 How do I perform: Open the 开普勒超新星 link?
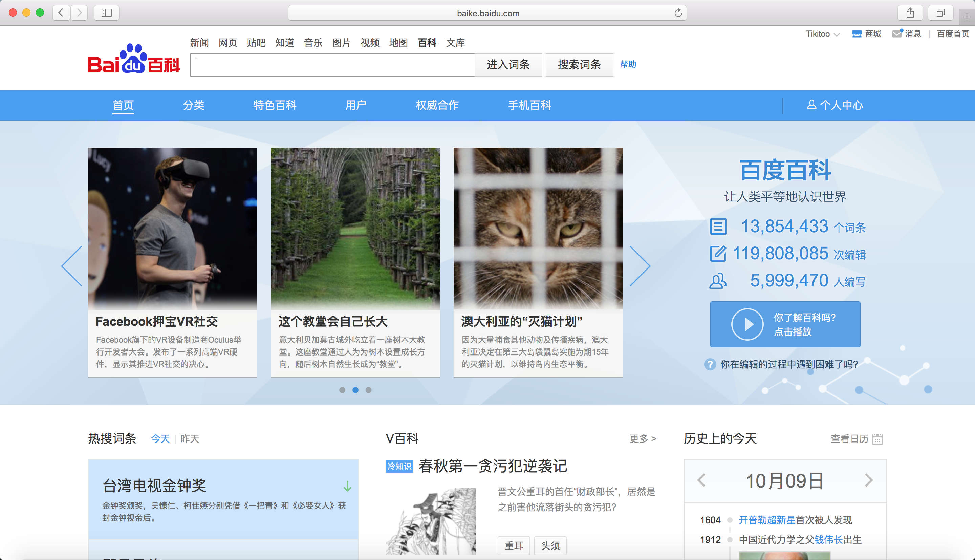[766, 520]
